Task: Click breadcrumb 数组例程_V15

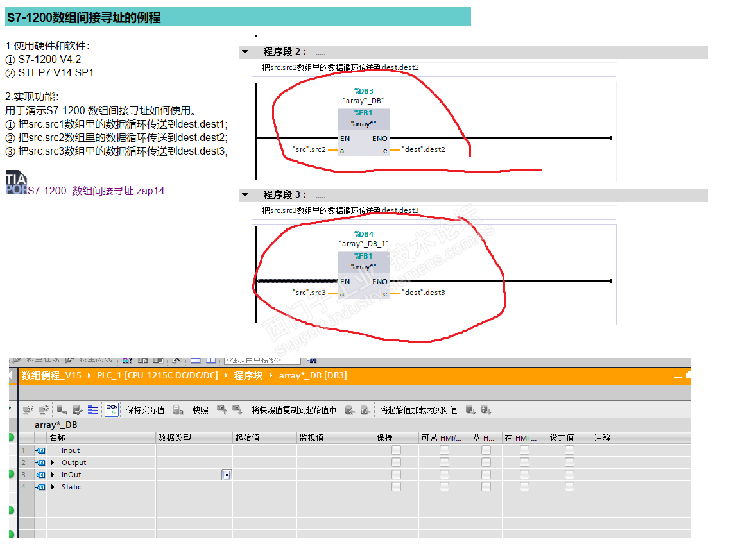Action: (51, 375)
